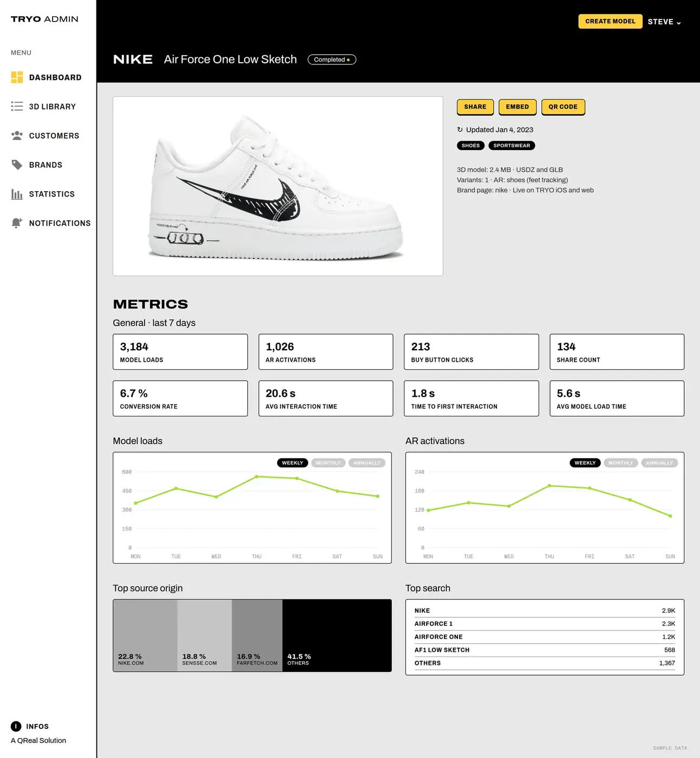Viewport: 700px width, 758px height.
Task: Open the Steve account dropdown
Action: 664,22
